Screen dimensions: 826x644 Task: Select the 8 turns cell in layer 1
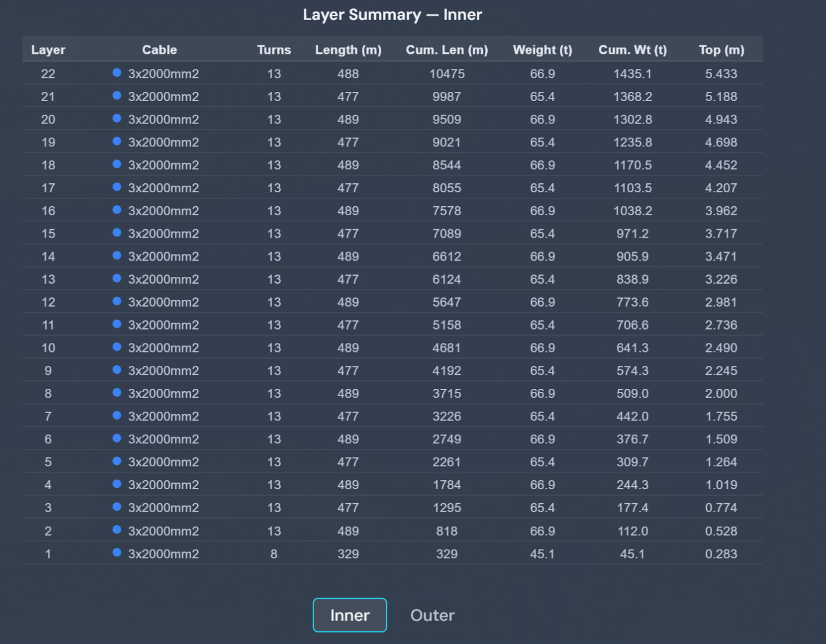point(274,554)
